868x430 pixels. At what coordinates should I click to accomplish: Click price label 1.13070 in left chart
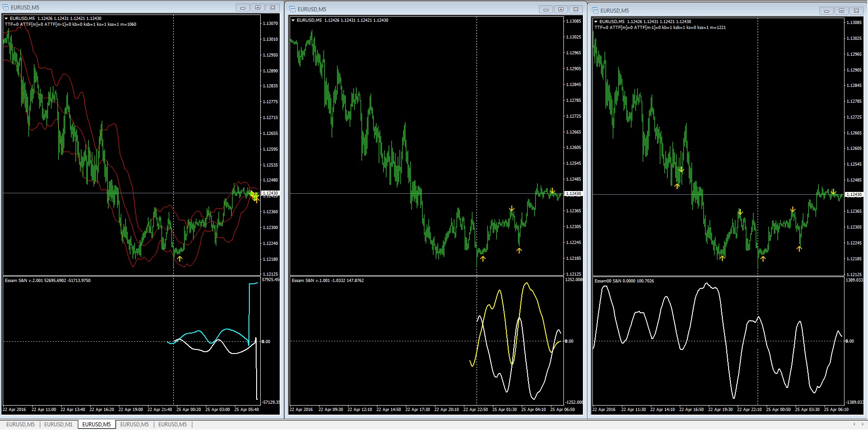point(270,24)
